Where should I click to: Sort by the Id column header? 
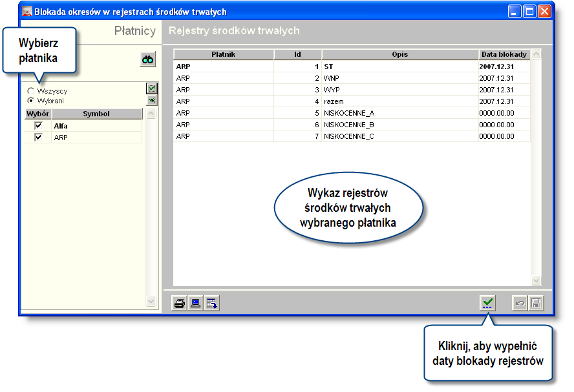coord(297,54)
